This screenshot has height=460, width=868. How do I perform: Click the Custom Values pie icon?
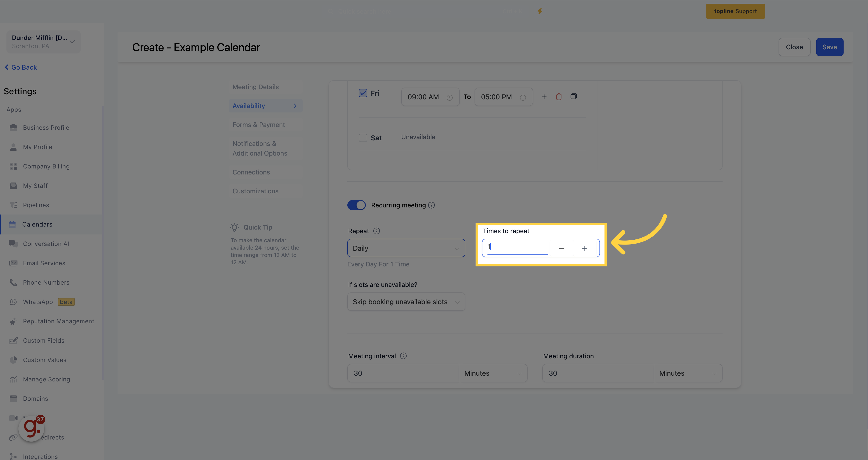point(13,360)
